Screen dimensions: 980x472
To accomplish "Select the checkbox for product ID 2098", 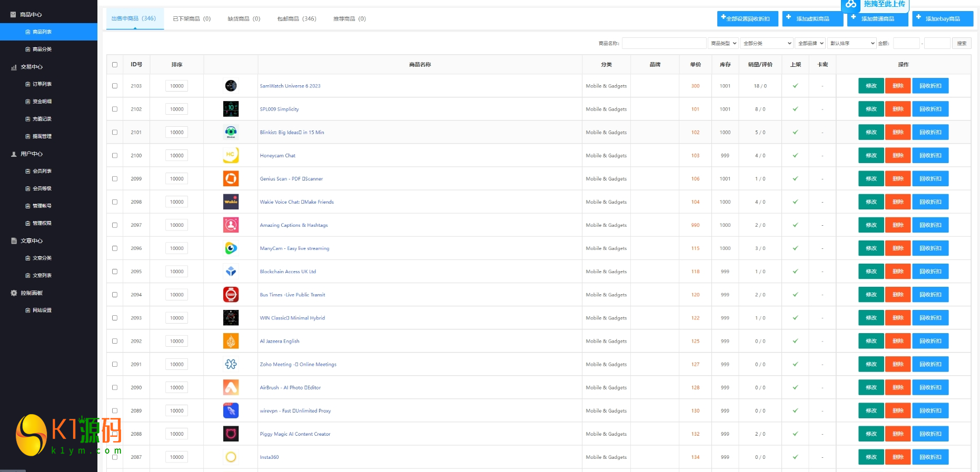I will [115, 202].
